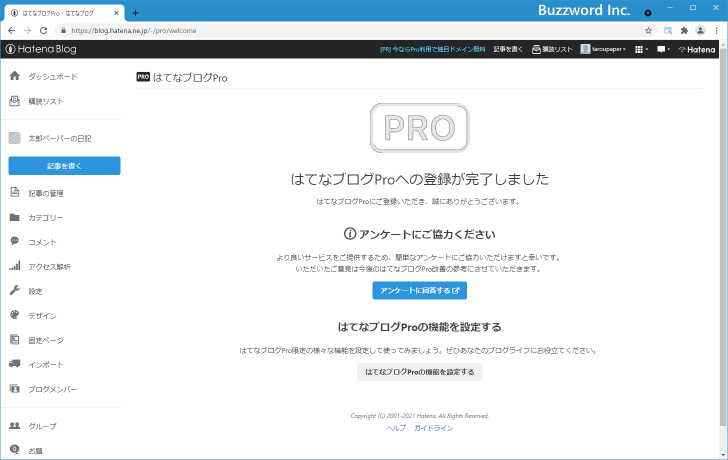
Task: Open the ヘルプ footer link
Action: 396,428
